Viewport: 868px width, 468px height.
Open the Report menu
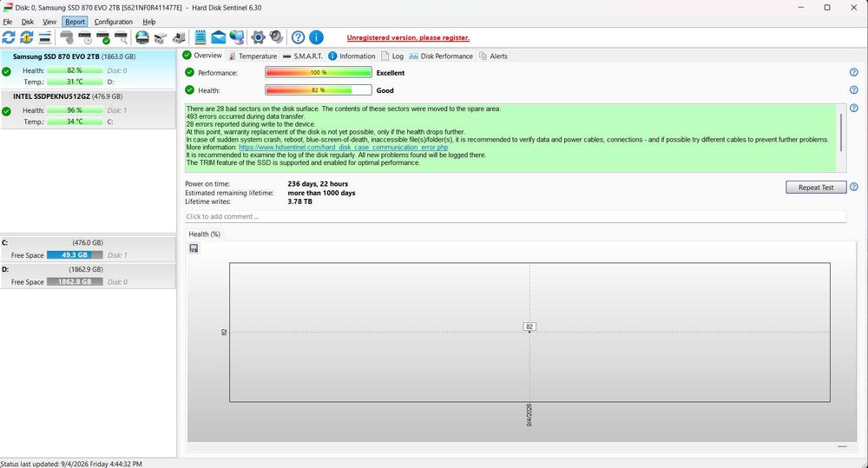(x=75, y=22)
